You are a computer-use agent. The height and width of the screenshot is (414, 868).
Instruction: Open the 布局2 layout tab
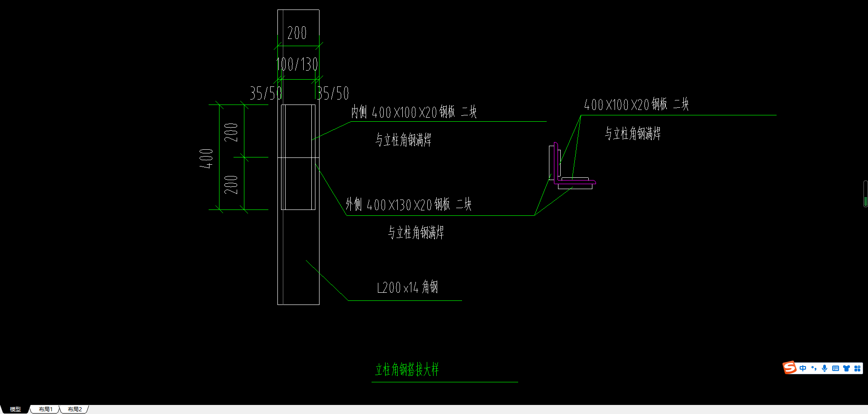coord(75,409)
